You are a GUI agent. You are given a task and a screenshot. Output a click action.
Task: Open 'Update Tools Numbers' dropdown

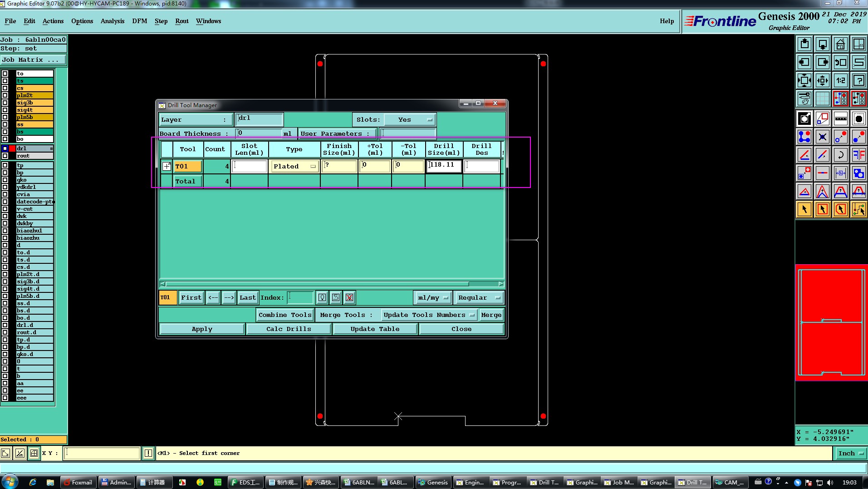click(x=428, y=315)
